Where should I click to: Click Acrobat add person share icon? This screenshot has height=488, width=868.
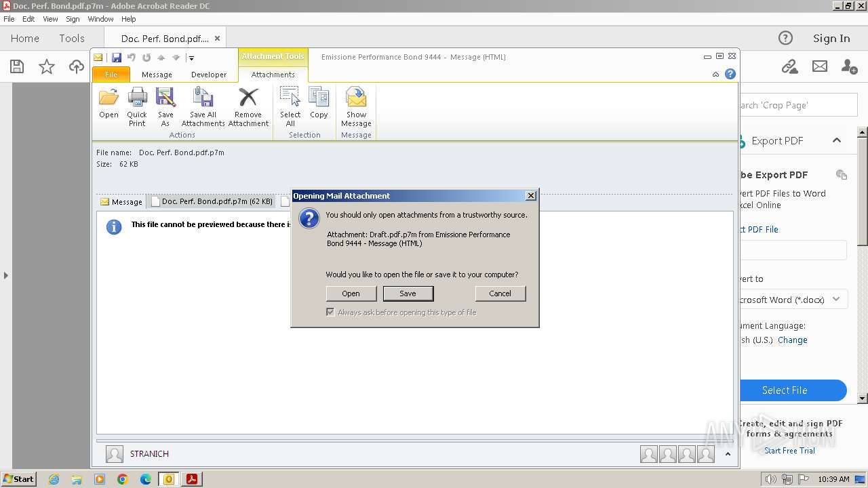tap(849, 66)
